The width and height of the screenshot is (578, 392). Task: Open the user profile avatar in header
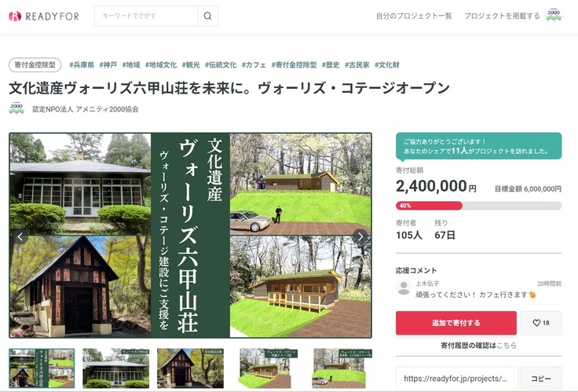[554, 16]
